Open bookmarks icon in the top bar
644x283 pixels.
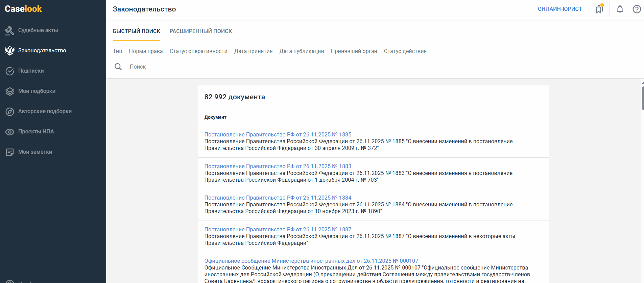tap(599, 9)
